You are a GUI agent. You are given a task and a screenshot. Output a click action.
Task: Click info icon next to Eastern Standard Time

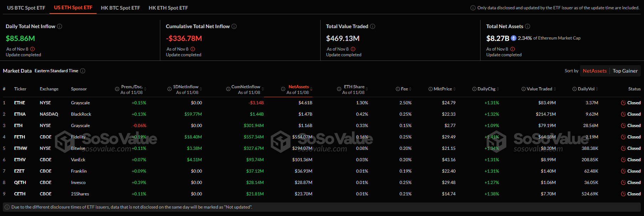[x=83, y=71]
